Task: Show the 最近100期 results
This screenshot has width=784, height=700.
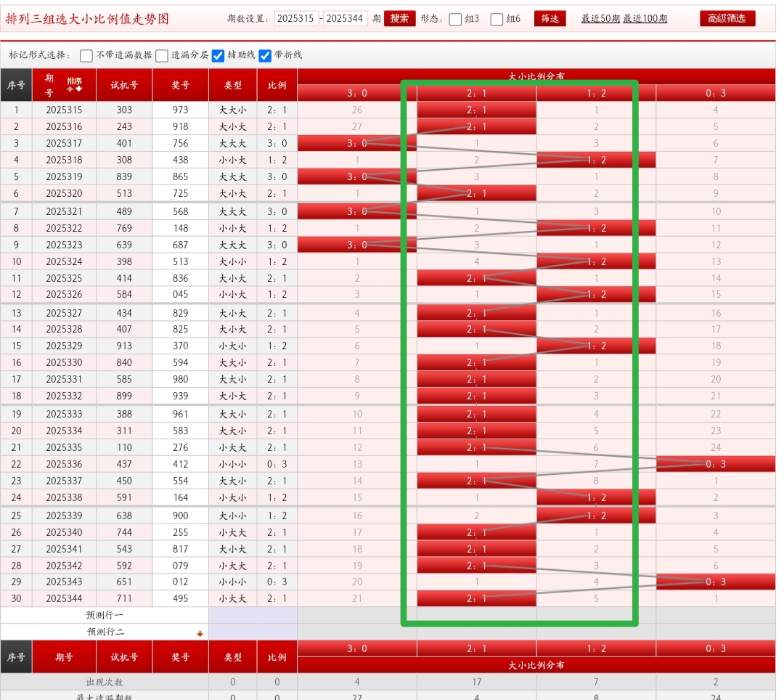Action: pos(645,18)
